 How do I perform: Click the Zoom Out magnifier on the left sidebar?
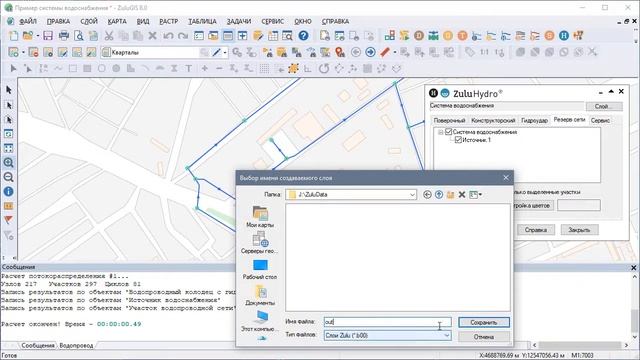(x=8, y=177)
